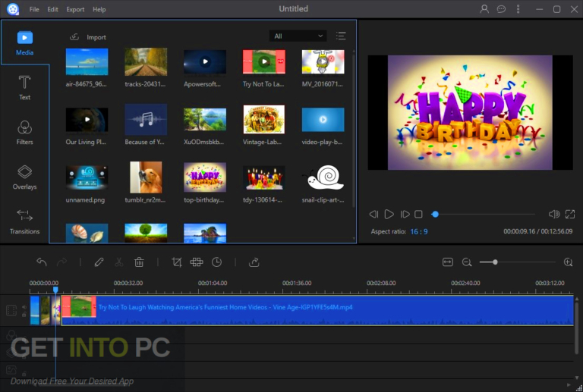Change the 16 : 9 aspect ratio
The width and height of the screenshot is (583, 392).
pos(419,232)
